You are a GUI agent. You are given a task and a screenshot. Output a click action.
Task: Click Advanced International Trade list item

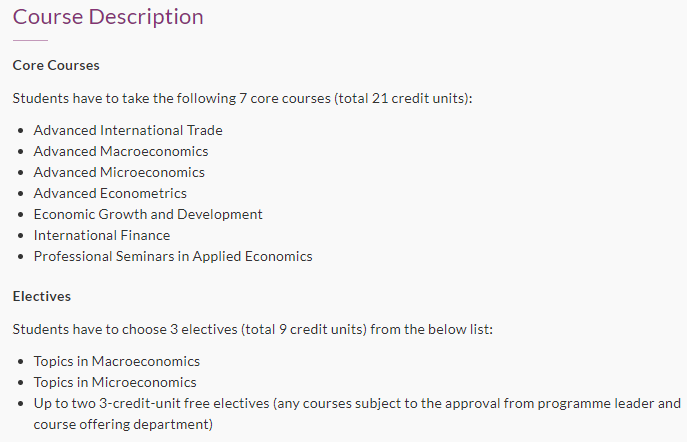click(x=128, y=130)
